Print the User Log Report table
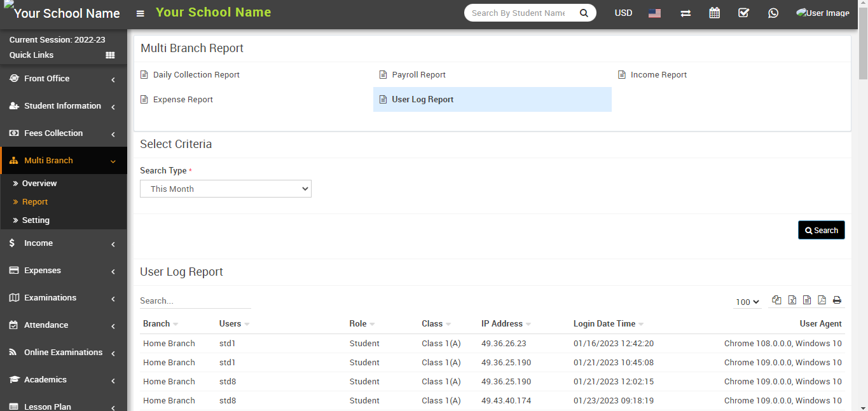The height and width of the screenshot is (411, 868). (837, 300)
